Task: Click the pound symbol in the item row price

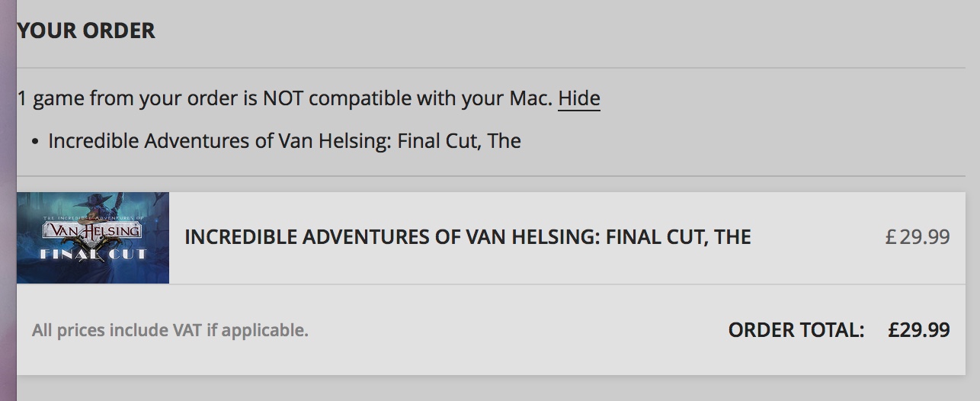Action: point(890,237)
